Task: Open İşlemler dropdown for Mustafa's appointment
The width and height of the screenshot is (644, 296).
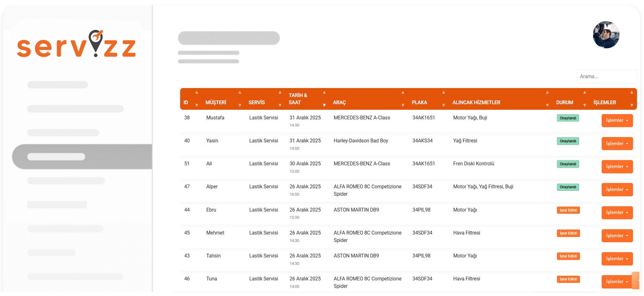Action: (x=617, y=120)
